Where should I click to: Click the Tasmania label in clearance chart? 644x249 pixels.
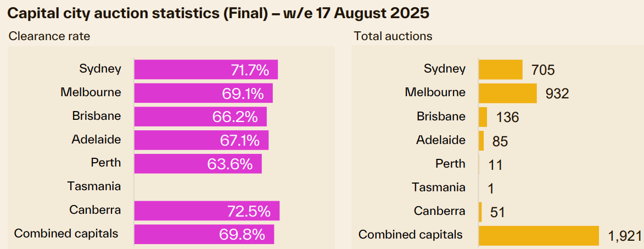coord(94,186)
